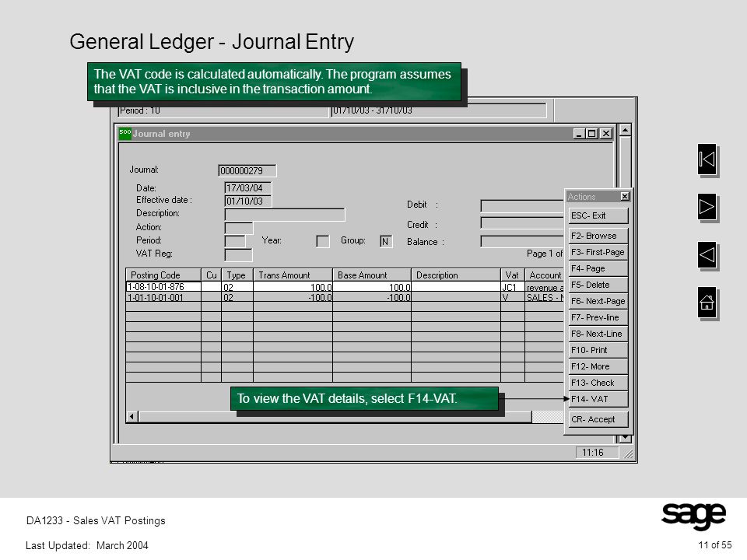Go to next slide arrow icon
This screenshot has height=560, width=747.
point(707,207)
